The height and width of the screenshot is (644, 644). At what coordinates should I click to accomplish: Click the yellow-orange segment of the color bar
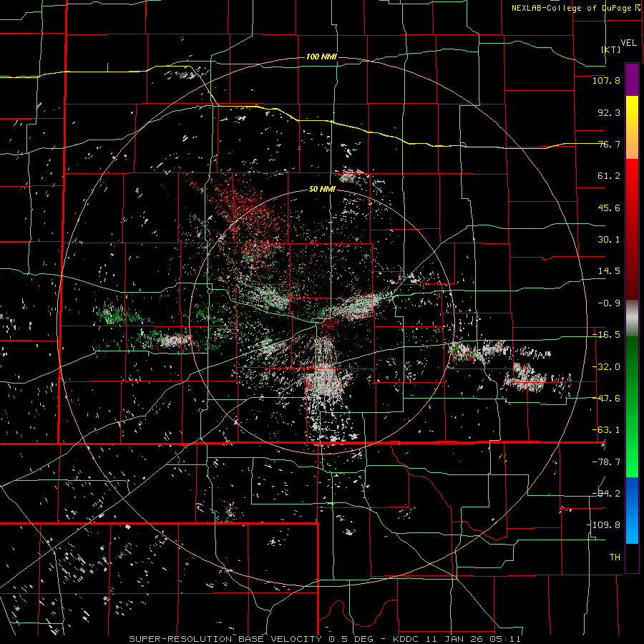(x=632, y=127)
